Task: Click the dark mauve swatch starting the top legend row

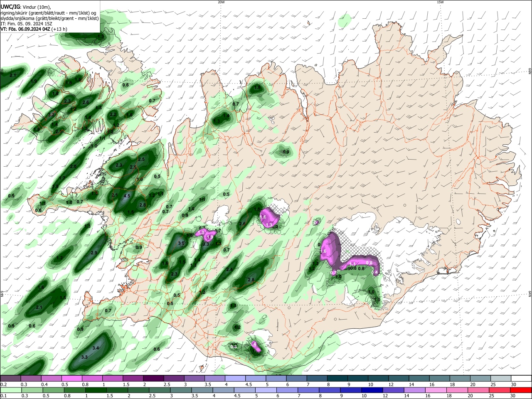Action: tap(10, 378)
